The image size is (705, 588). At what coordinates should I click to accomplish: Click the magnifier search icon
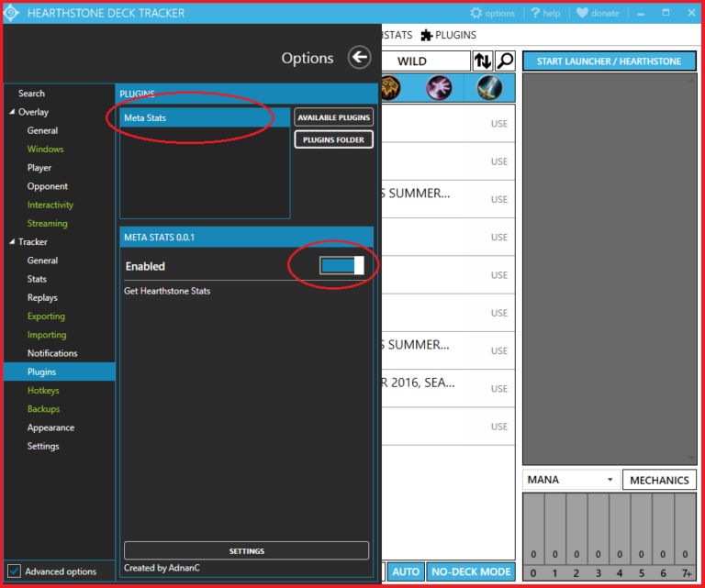506,61
